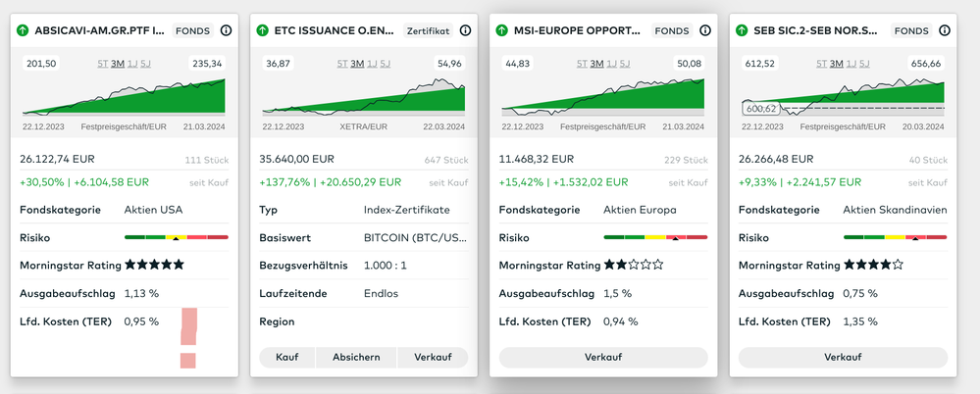Click green up-arrow icon on SEB card
The width and height of the screenshot is (980, 394).
(742, 30)
